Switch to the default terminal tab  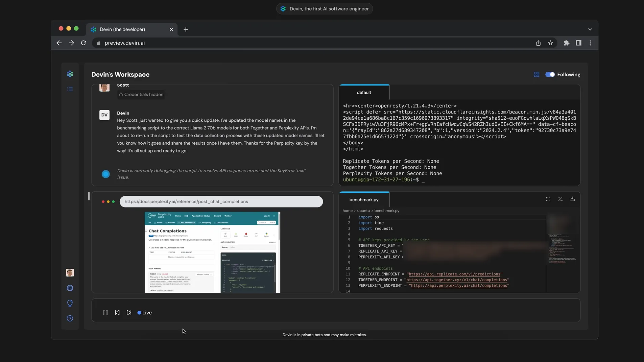point(364,92)
